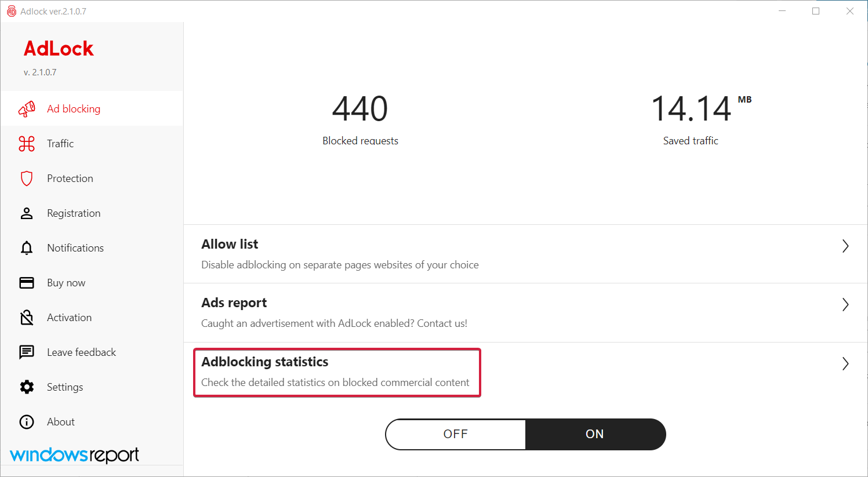Viewport: 868px width, 477px height.
Task: Click the Activation lock icon
Action: click(x=27, y=318)
